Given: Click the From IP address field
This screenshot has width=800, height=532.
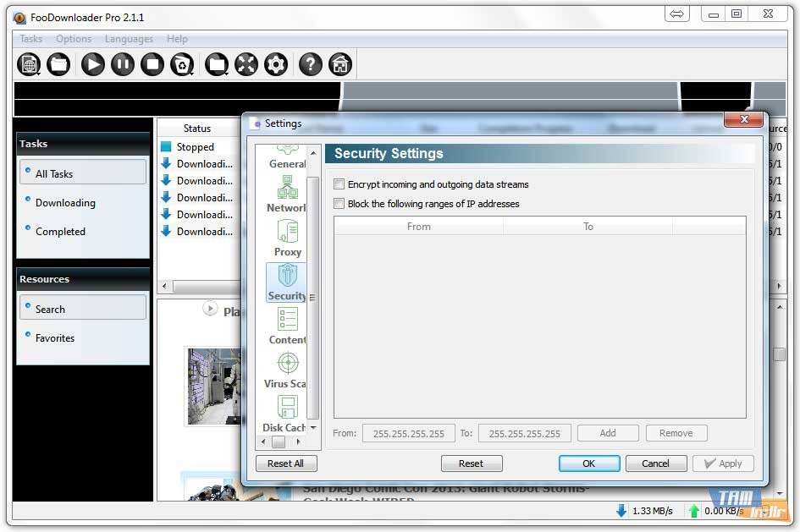Looking at the screenshot, I should [x=408, y=433].
